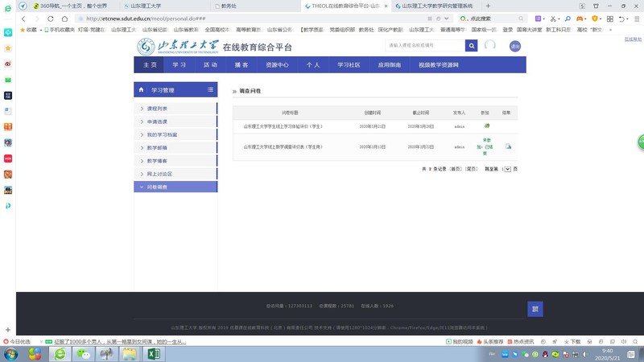Select 资源中心 in the main navigation bar
This screenshot has width=644, height=362.
coord(277,65)
